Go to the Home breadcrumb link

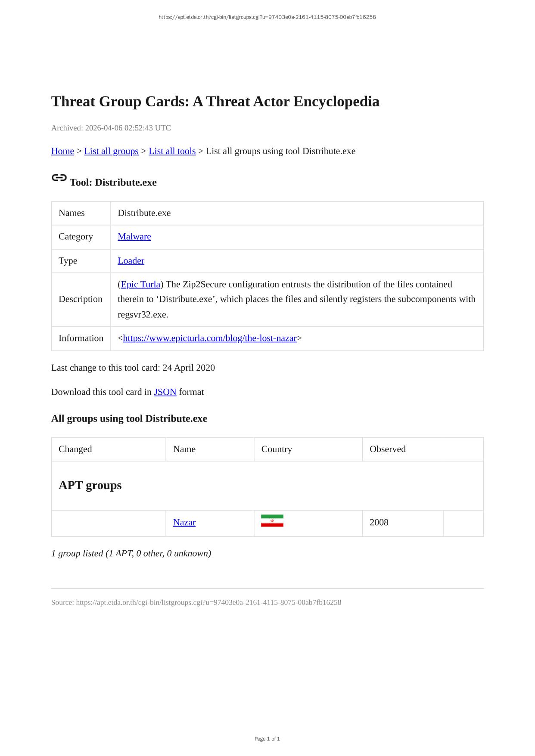point(62,151)
